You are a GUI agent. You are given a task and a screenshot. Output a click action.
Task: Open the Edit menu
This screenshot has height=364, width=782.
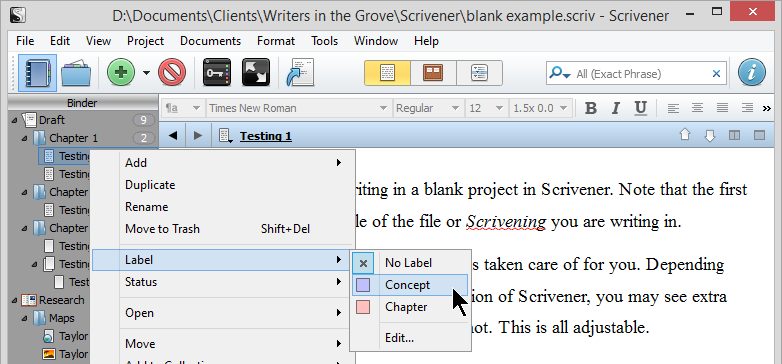click(60, 41)
